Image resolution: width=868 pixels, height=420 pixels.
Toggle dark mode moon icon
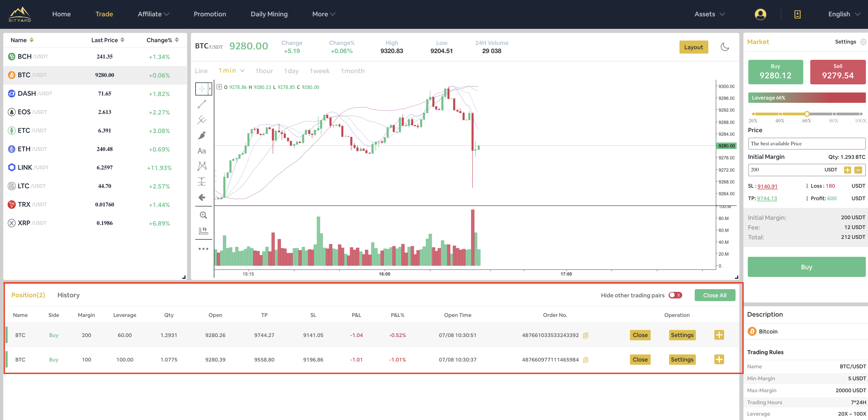(x=725, y=47)
